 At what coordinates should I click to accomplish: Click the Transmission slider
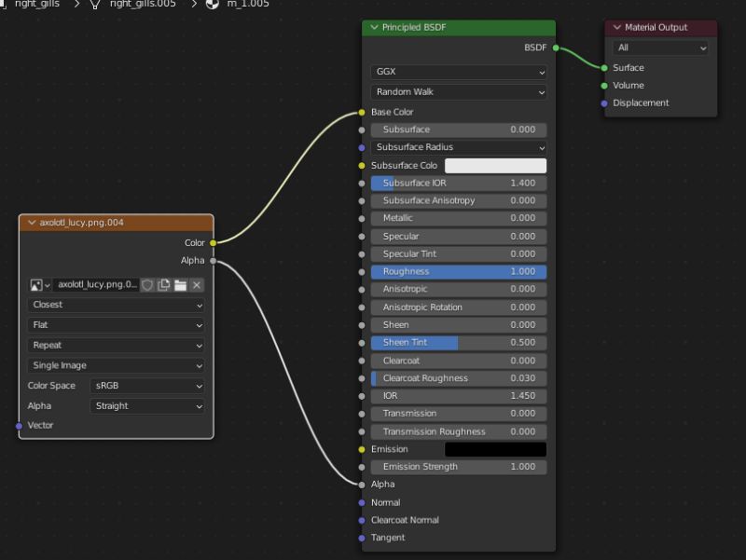pyautogui.click(x=459, y=414)
